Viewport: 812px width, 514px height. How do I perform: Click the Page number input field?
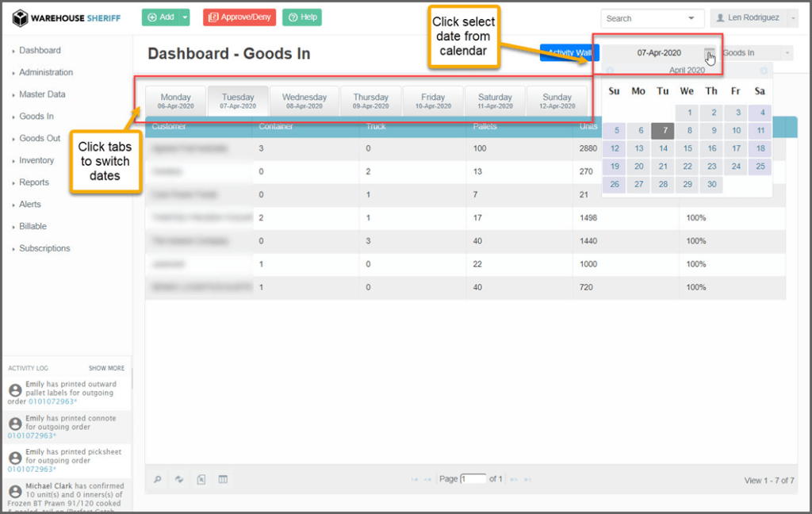[x=473, y=479]
